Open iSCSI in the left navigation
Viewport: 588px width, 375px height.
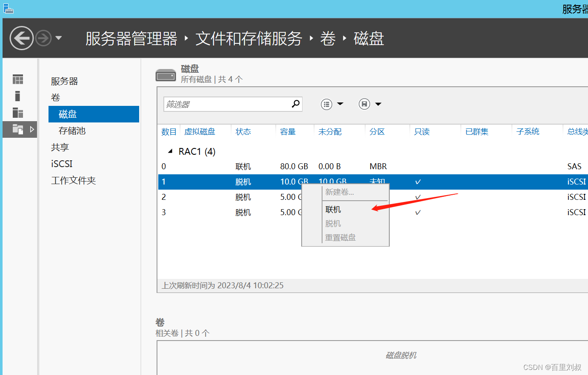click(x=62, y=164)
